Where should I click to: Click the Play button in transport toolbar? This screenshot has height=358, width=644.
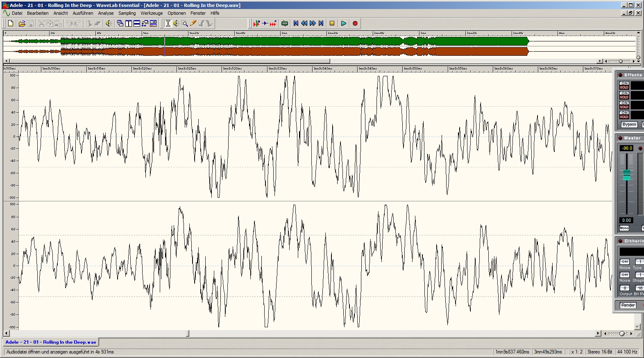343,23
